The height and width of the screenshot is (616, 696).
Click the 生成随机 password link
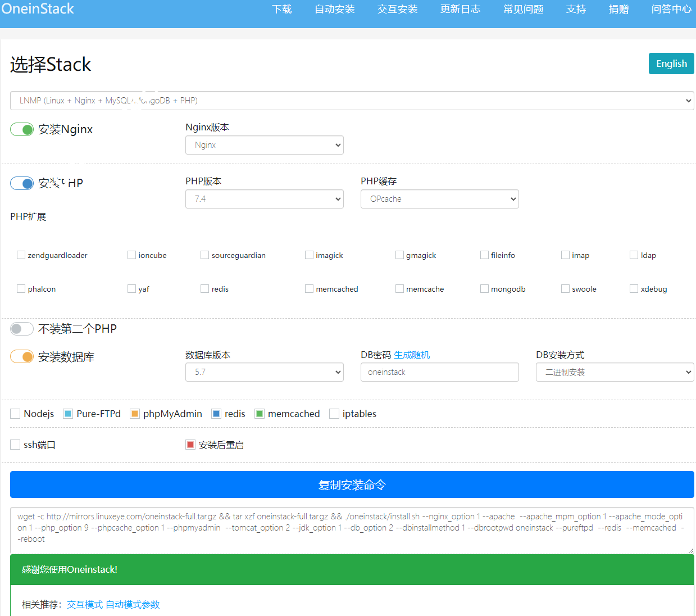coord(412,355)
